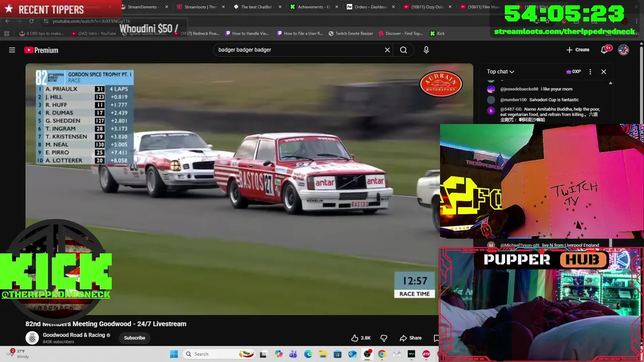Switch to Google Chrome in the taskbar
Image resolution: width=644 pixels, height=362 pixels.
pos(382,354)
